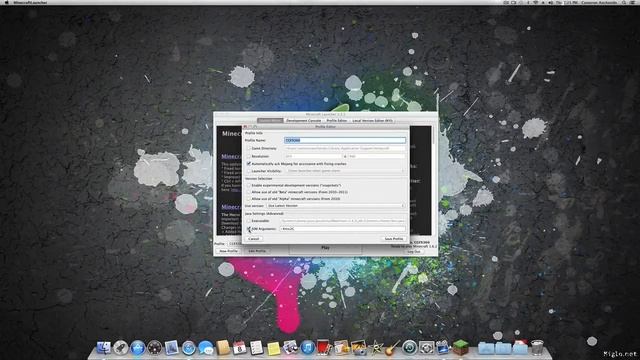
Task: Enable the Java Executable checkbox
Action: tap(249, 220)
